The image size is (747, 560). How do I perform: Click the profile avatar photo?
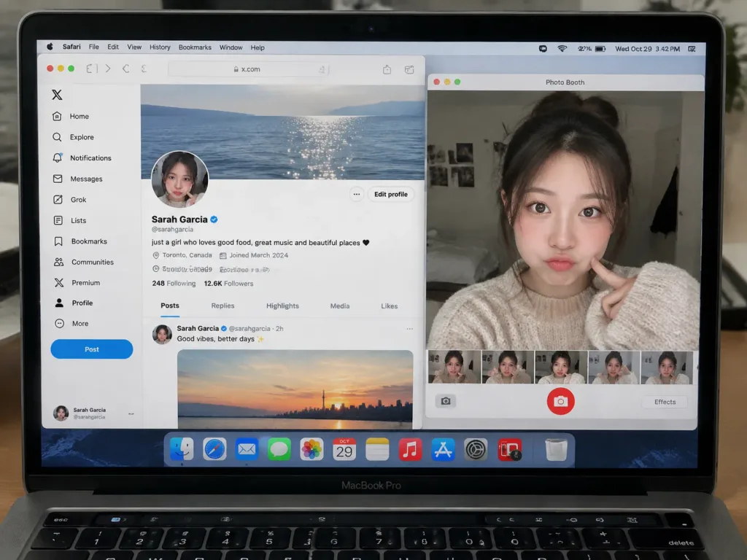[x=179, y=179]
